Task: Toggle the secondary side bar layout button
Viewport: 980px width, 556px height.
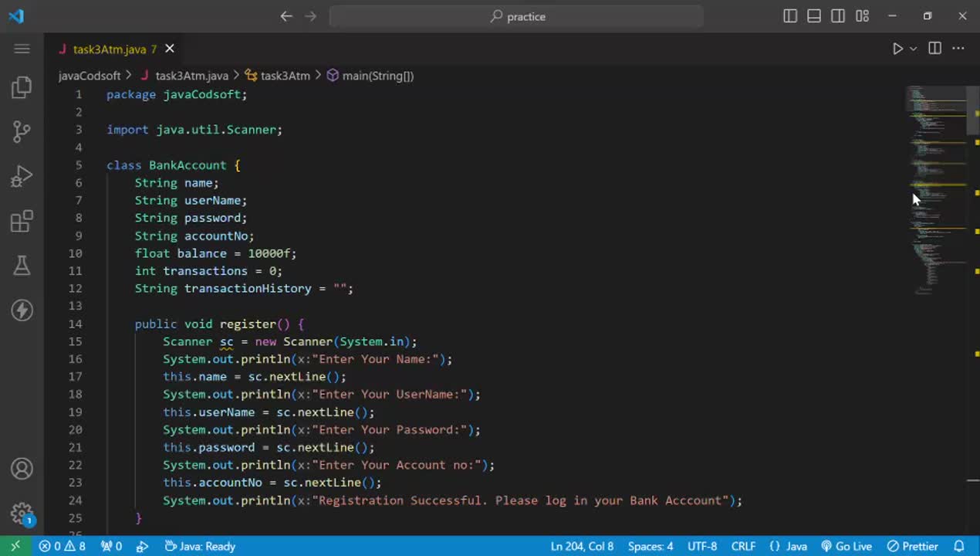Action: [x=838, y=16]
